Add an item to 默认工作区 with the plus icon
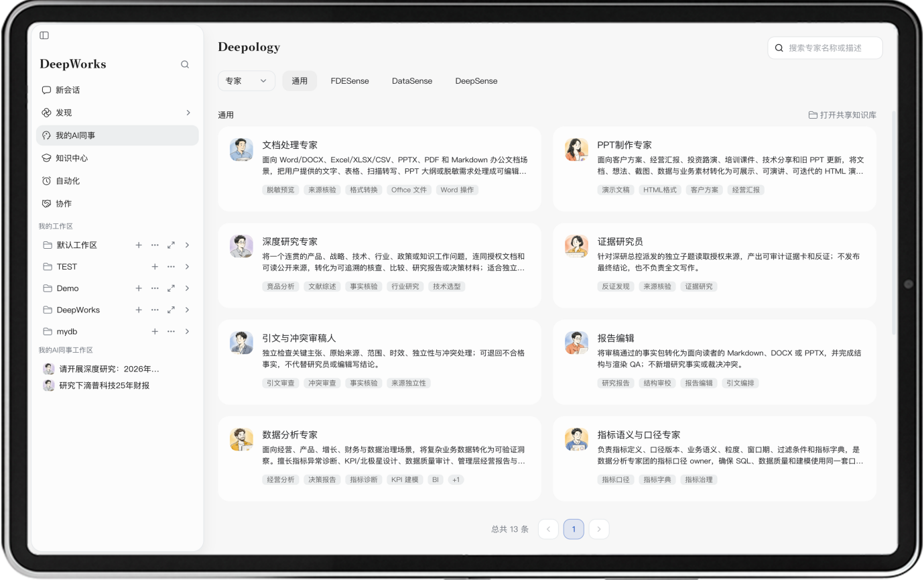Screen dimensions: 924x580 139,245
